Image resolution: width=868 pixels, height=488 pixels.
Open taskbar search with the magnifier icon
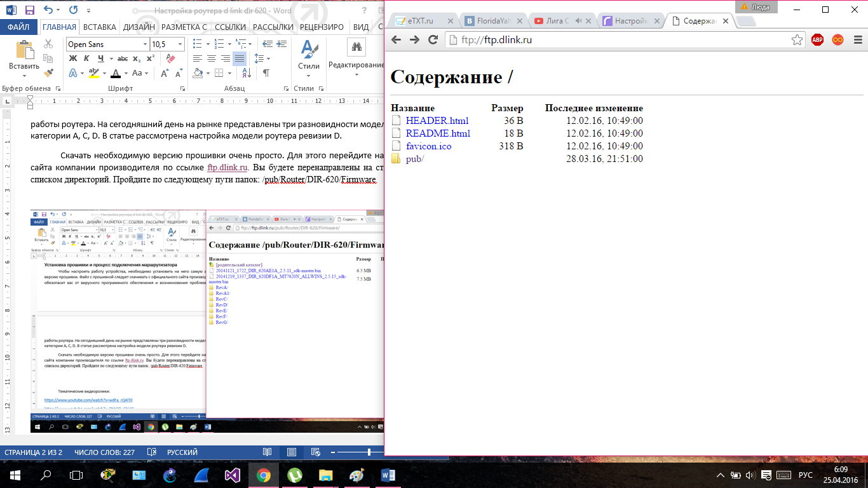point(46,475)
